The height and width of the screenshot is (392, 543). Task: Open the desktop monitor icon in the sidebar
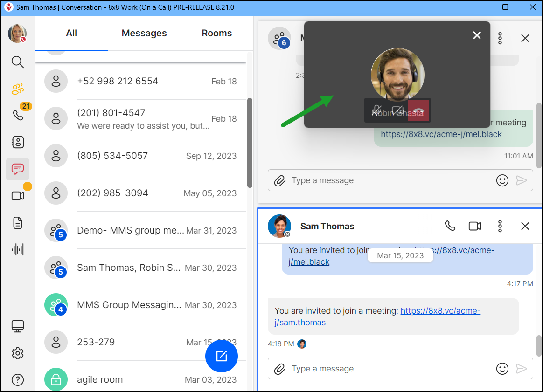pos(18,326)
